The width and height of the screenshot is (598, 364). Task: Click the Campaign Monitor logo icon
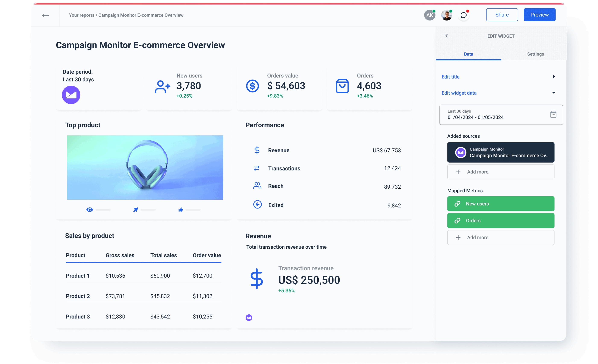coord(71,95)
